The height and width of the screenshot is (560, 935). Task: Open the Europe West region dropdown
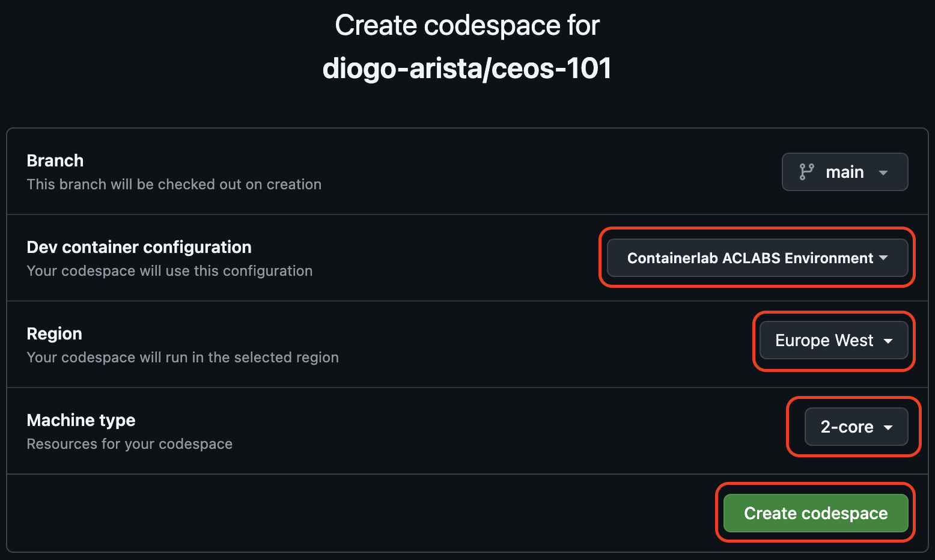click(833, 340)
